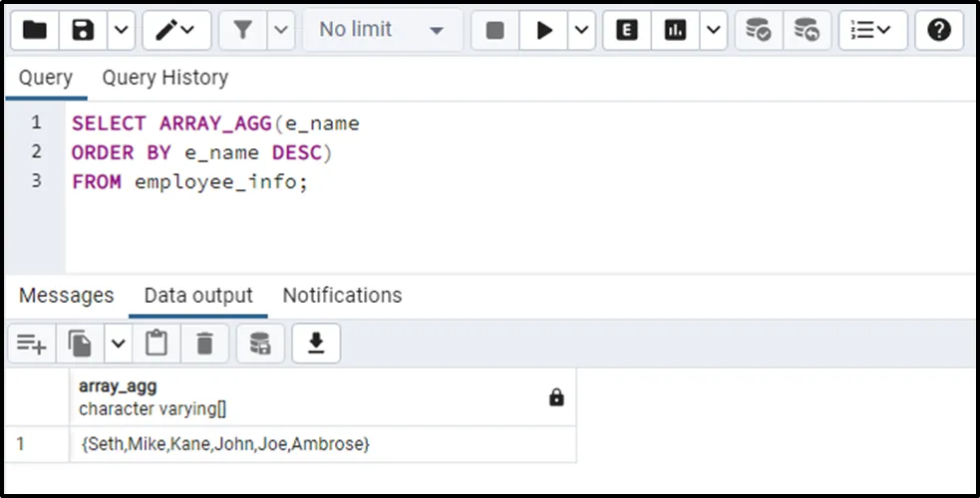Click the Explain Analyze chart icon
The image size is (980, 498).
676,31
